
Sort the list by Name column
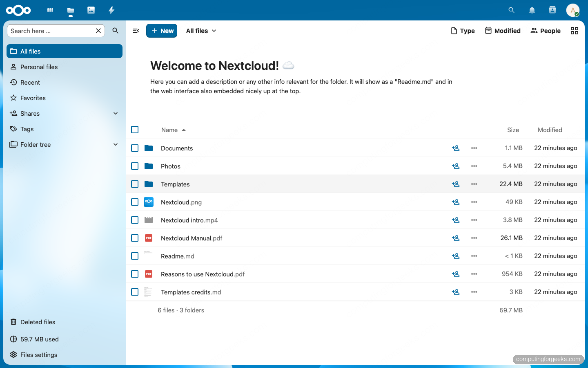pos(174,130)
